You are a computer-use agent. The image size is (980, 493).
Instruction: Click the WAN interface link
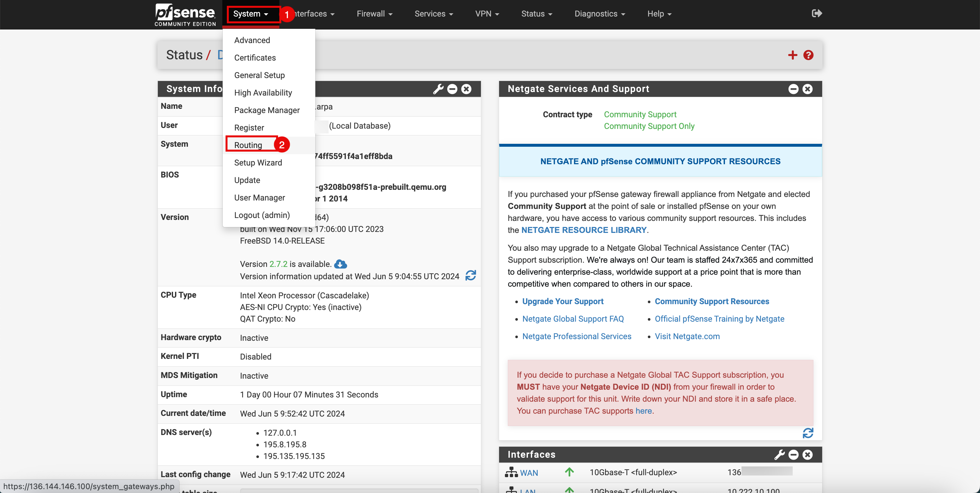(x=529, y=473)
